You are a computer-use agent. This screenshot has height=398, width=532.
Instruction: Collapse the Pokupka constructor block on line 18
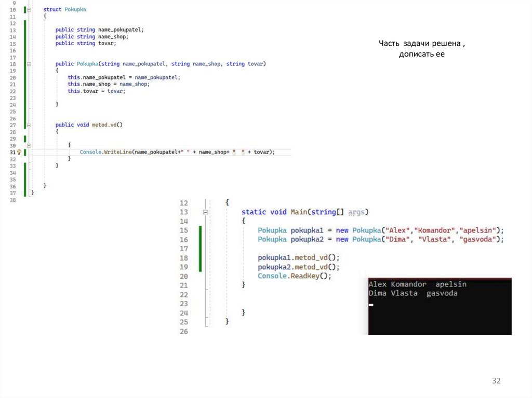pyautogui.click(x=29, y=64)
